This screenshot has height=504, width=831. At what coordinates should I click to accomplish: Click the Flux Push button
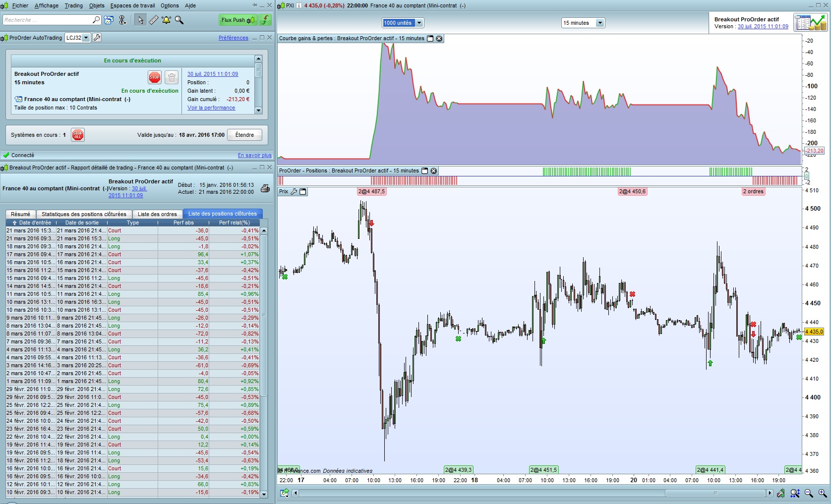click(238, 20)
